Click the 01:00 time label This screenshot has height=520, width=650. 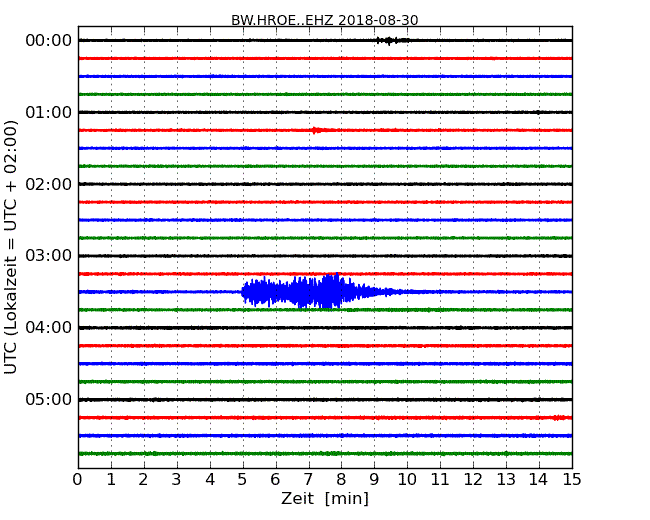(x=49, y=112)
